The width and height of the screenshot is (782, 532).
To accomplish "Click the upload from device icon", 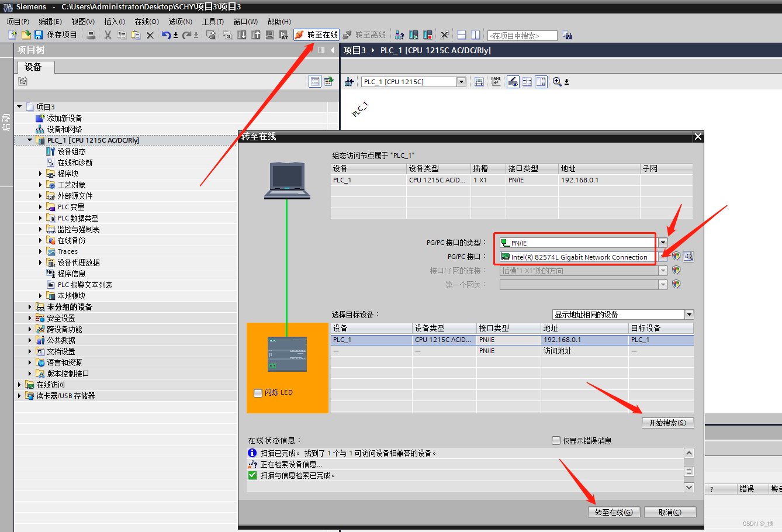I will [256, 35].
